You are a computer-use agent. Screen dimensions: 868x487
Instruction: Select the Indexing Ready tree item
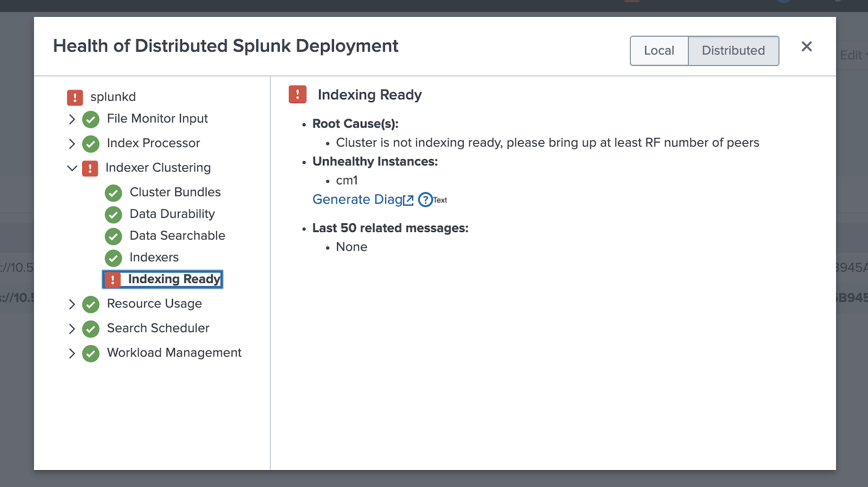[x=173, y=279]
